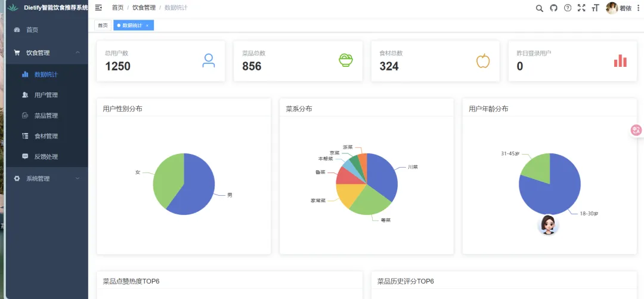The width and height of the screenshot is (644, 299).
Task: Click the 浙菜 label in cuisine chart
Action: (348, 147)
